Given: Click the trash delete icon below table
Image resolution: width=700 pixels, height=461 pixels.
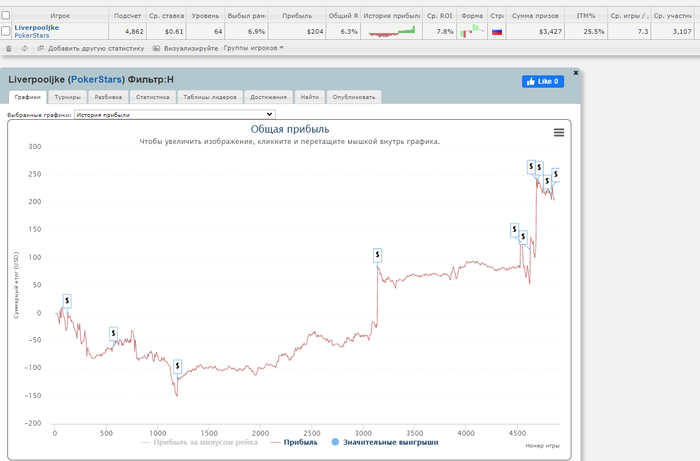Looking at the screenshot, I should point(8,48).
